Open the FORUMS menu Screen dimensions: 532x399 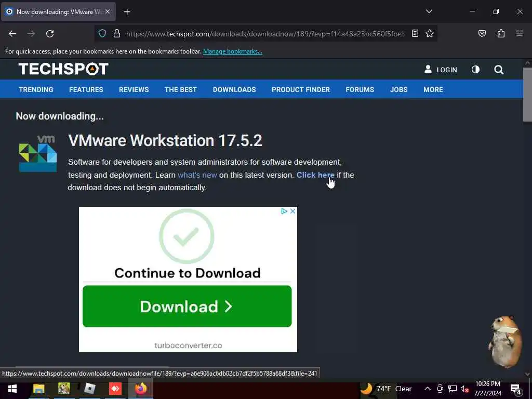point(360,89)
